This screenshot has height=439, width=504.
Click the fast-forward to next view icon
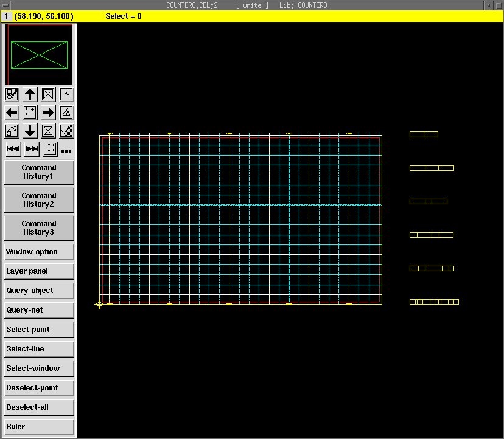click(32, 149)
